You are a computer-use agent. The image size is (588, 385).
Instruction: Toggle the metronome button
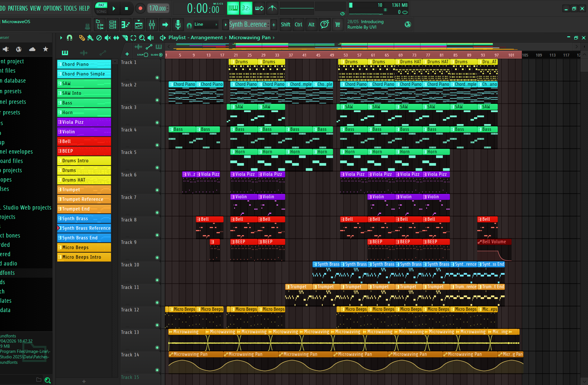coord(272,8)
